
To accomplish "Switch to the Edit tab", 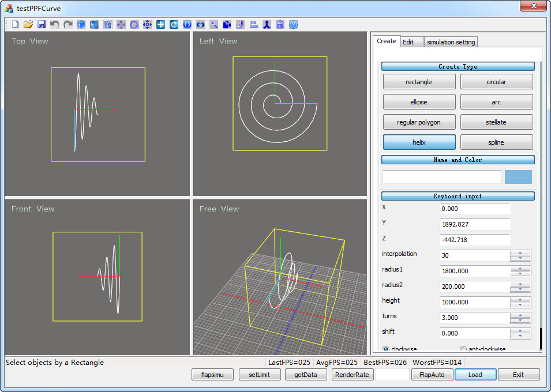I will tap(411, 42).
